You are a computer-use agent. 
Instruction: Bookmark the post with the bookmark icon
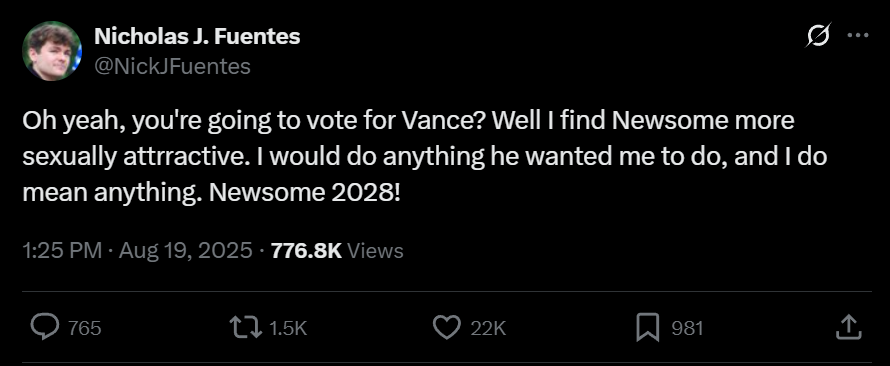coord(647,327)
